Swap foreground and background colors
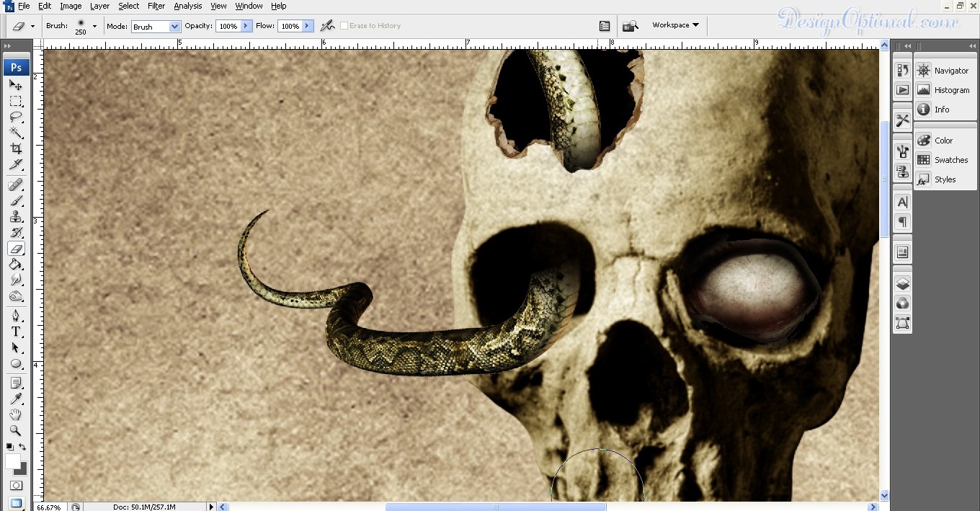This screenshot has width=980, height=511. click(x=22, y=447)
